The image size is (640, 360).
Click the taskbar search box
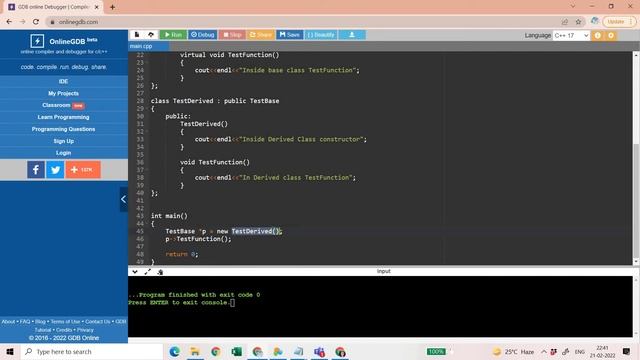(x=92, y=351)
